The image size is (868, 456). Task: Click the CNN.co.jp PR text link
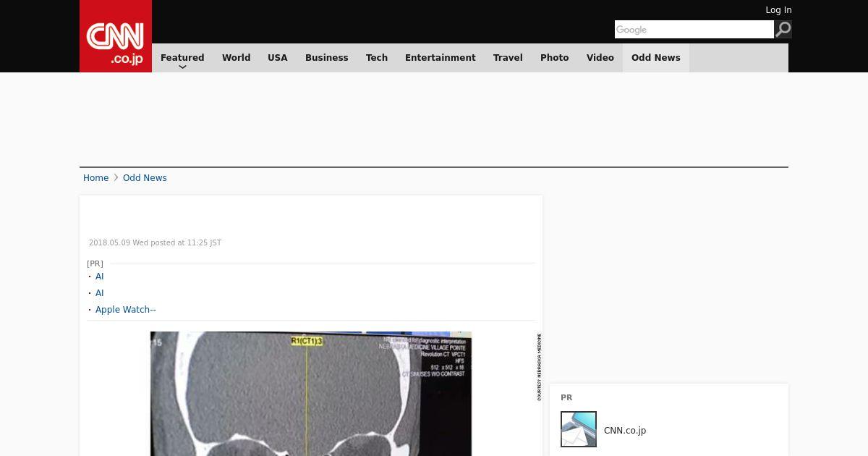[625, 430]
